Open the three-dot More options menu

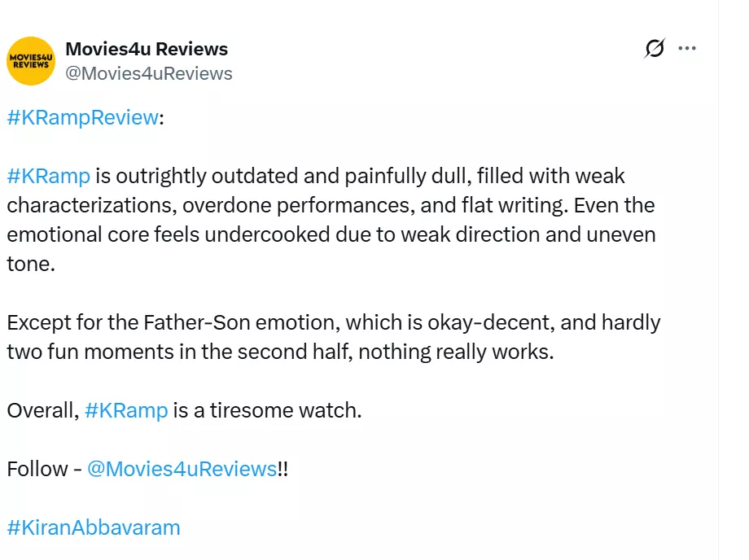[687, 49]
